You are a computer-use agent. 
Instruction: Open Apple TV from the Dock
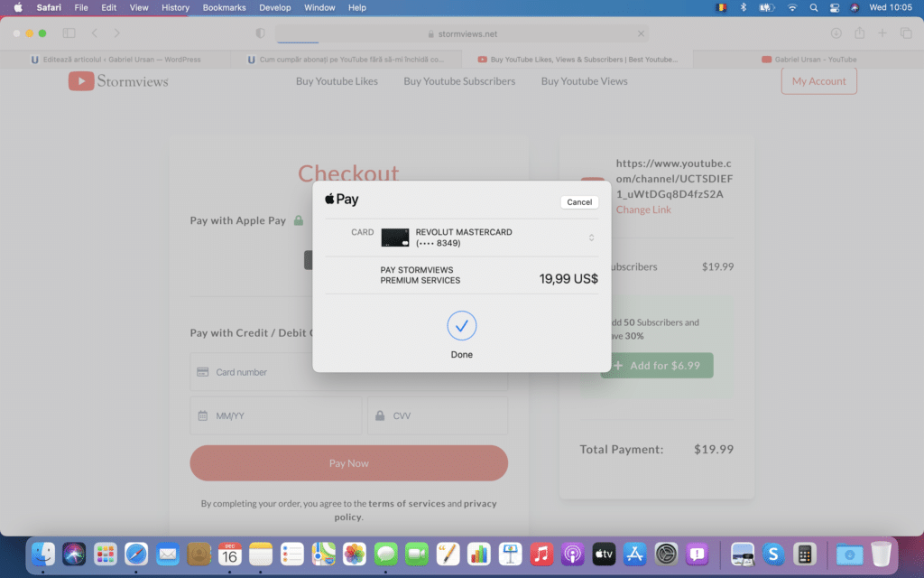(604, 555)
